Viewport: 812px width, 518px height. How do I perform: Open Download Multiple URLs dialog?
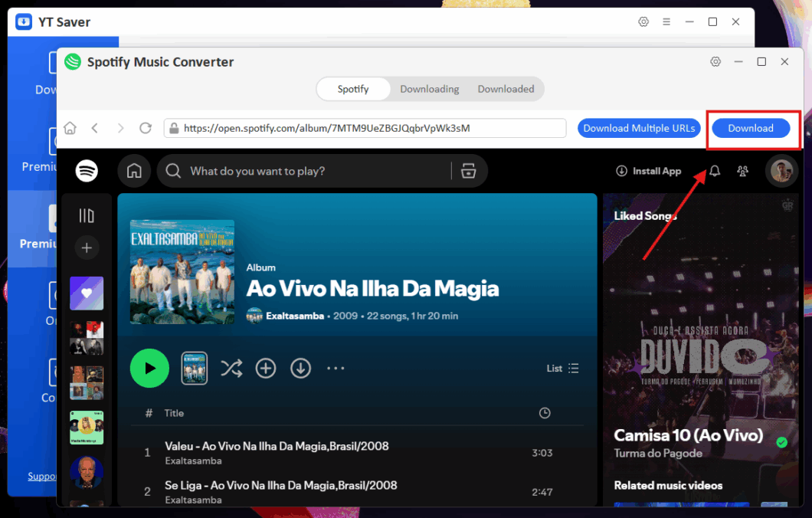[639, 128]
